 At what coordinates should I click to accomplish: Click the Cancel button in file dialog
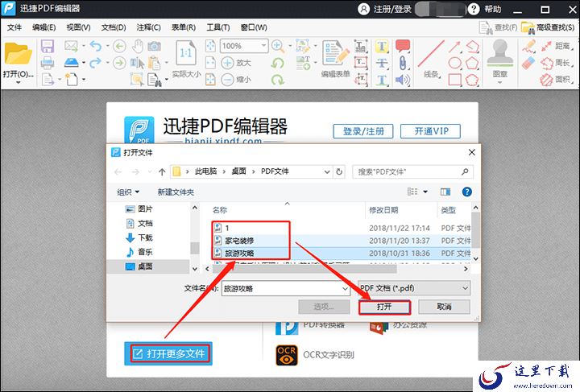[x=444, y=307]
